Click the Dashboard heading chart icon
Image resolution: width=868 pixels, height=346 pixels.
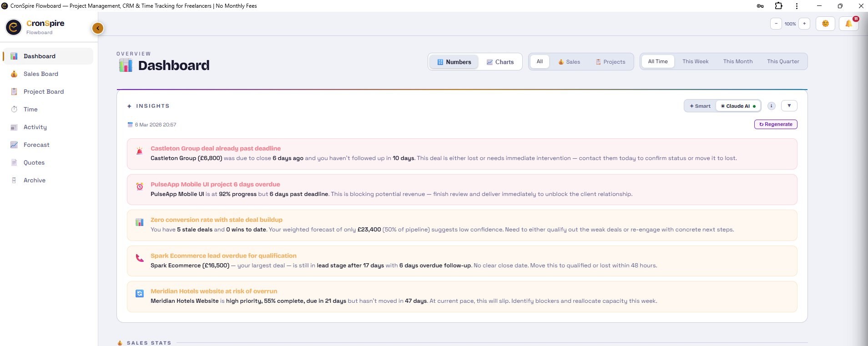(126, 65)
